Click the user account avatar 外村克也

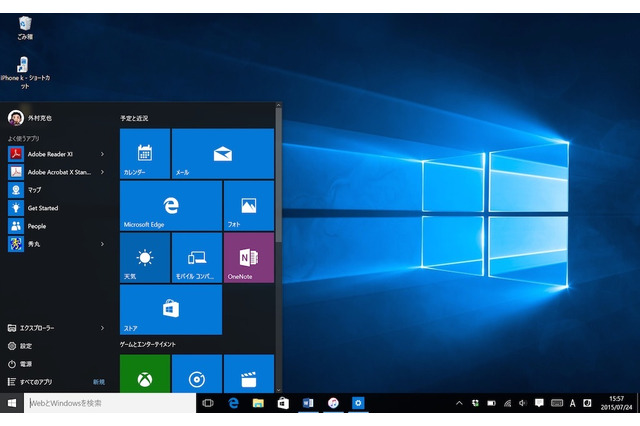pyautogui.click(x=16, y=118)
